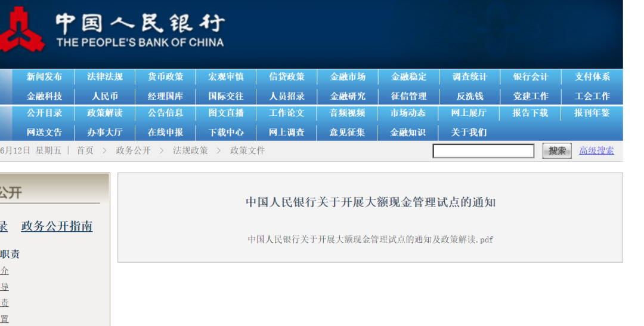Viewport: 644px width, 326px height.
Task: Go to 法规政策 in breadcrumb
Action: click(190, 151)
